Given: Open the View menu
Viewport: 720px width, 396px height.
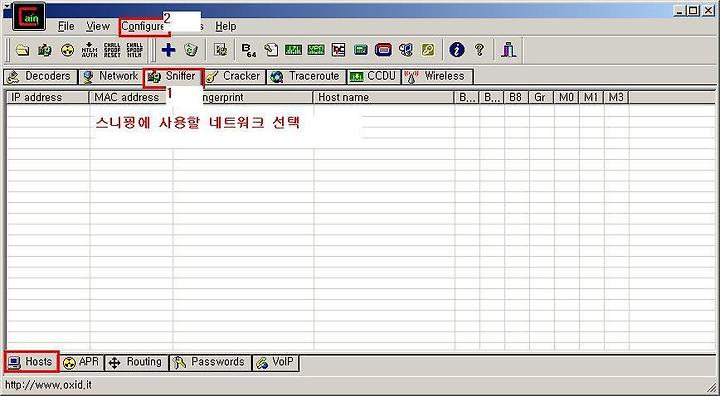Looking at the screenshot, I should click(x=98, y=26).
